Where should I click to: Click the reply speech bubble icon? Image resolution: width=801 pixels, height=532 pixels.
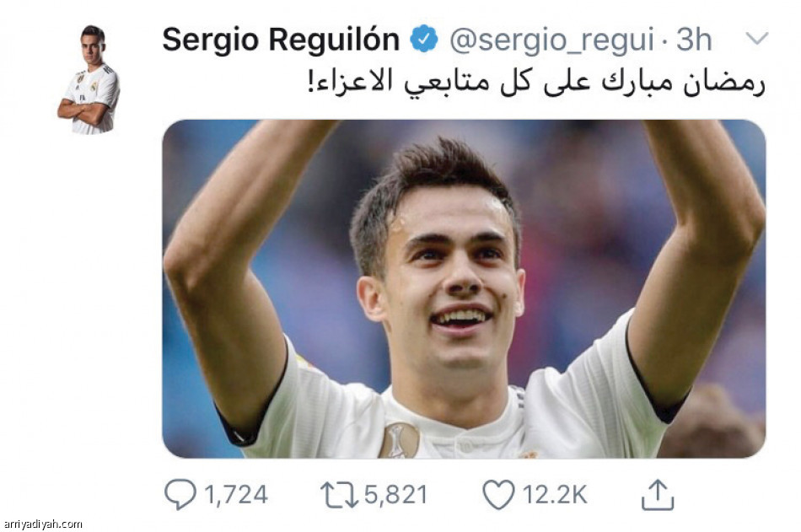pyautogui.click(x=180, y=494)
